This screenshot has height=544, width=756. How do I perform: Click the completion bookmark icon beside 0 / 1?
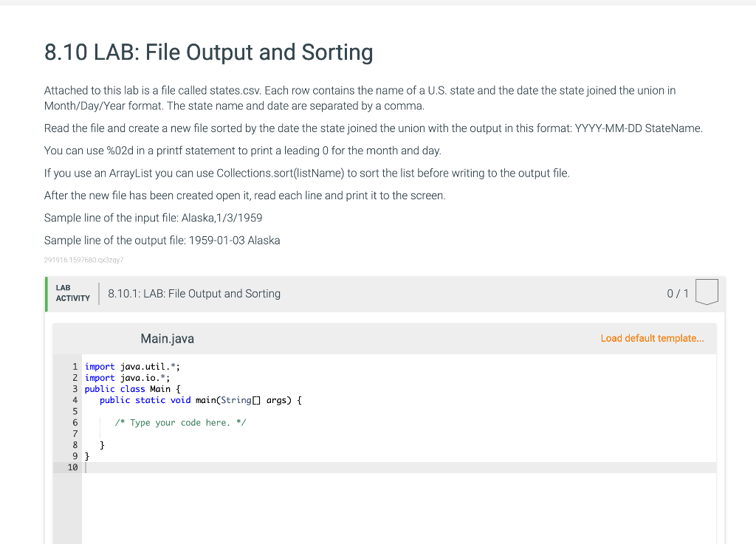click(706, 292)
